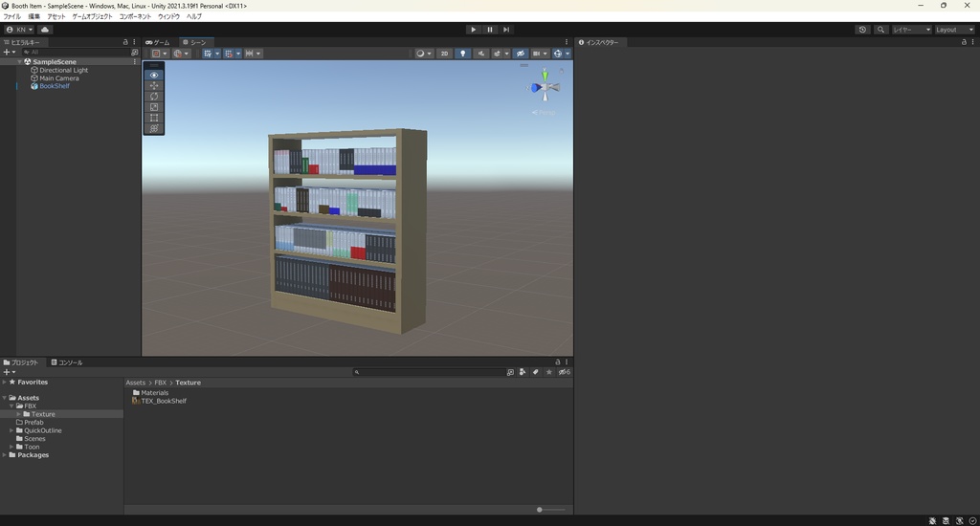Open the KN account dropdown

[20, 30]
